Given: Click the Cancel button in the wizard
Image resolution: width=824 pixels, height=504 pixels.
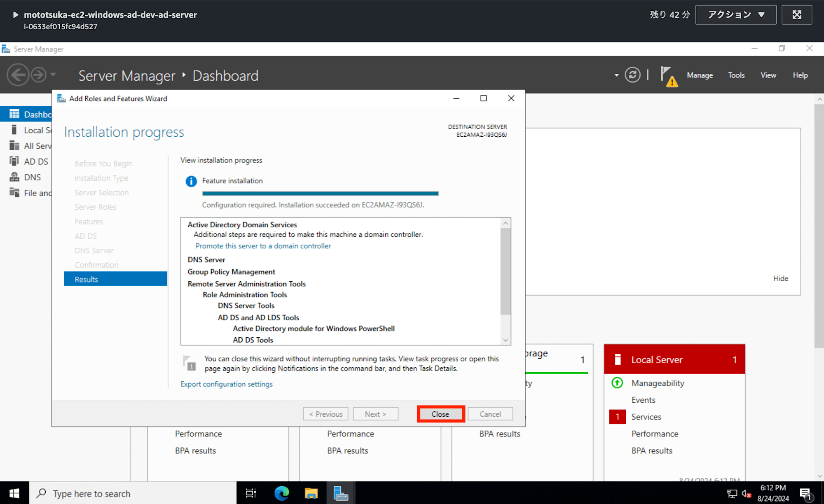Looking at the screenshot, I should coord(490,414).
